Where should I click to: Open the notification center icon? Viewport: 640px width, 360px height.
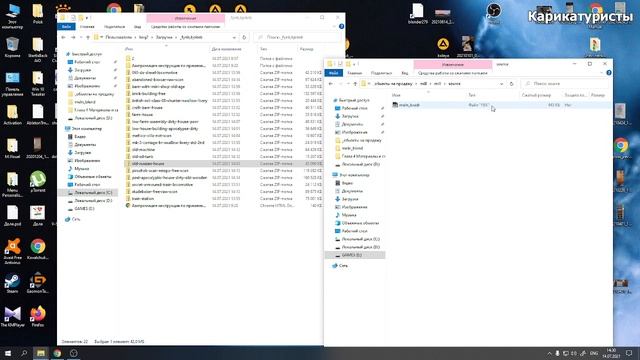(629, 353)
